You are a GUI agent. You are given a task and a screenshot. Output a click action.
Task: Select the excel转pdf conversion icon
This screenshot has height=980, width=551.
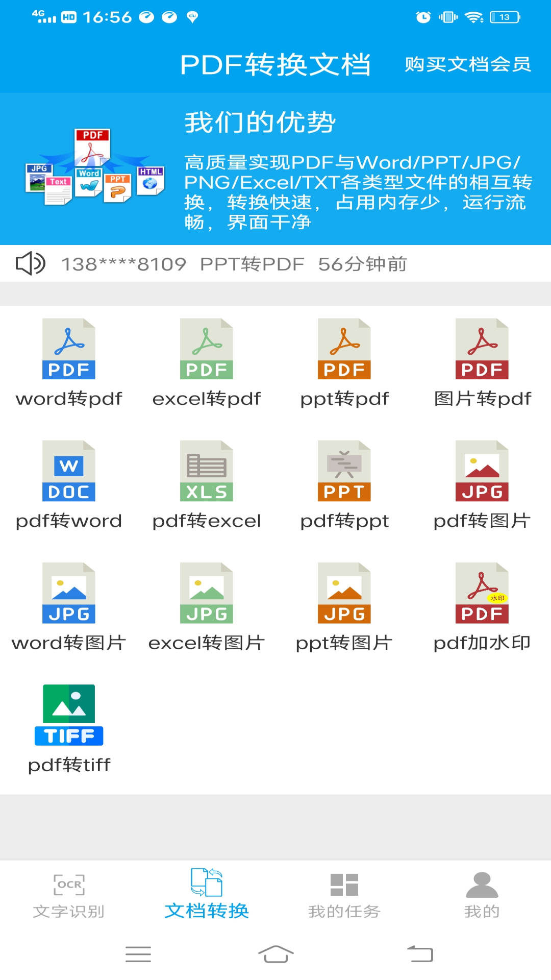tap(207, 349)
